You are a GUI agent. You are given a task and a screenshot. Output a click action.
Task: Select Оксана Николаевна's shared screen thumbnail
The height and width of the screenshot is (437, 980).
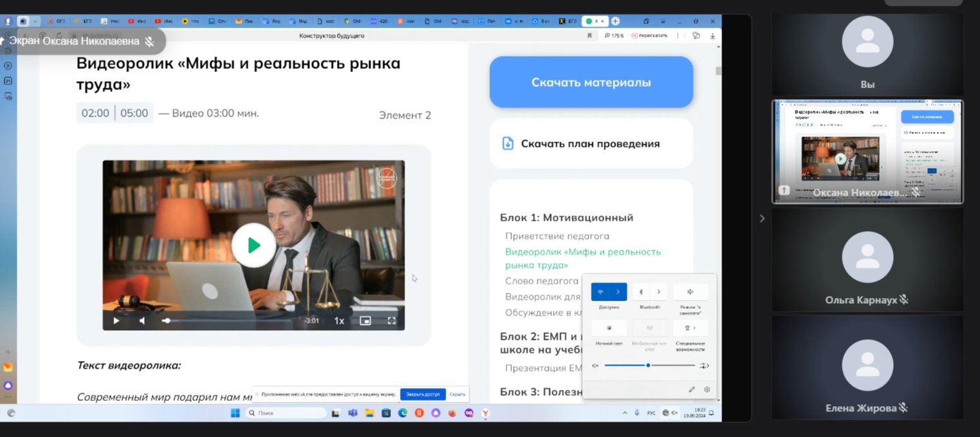click(867, 152)
